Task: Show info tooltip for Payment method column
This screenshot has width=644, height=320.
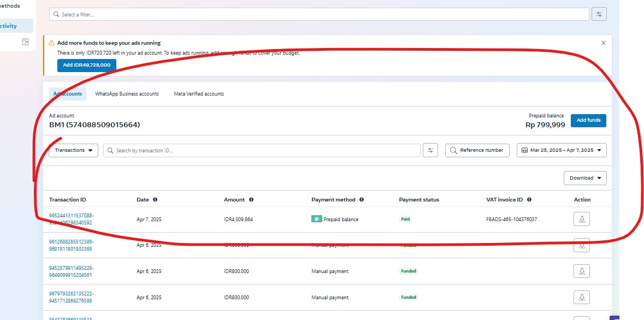Action: click(x=362, y=200)
